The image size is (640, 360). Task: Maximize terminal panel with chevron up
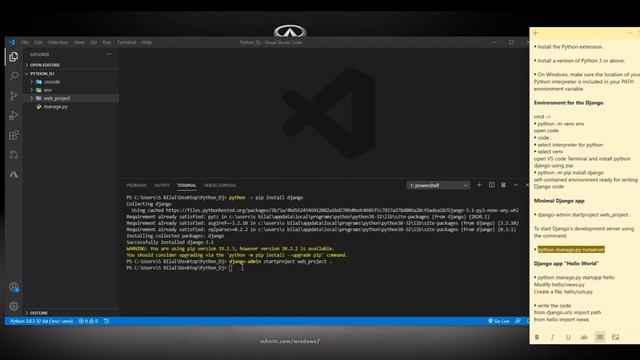516,185
